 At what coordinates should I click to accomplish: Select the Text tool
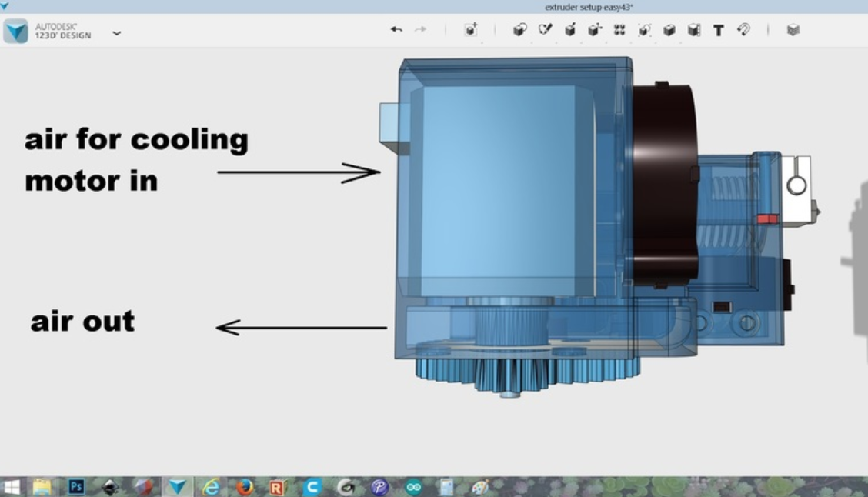719,30
